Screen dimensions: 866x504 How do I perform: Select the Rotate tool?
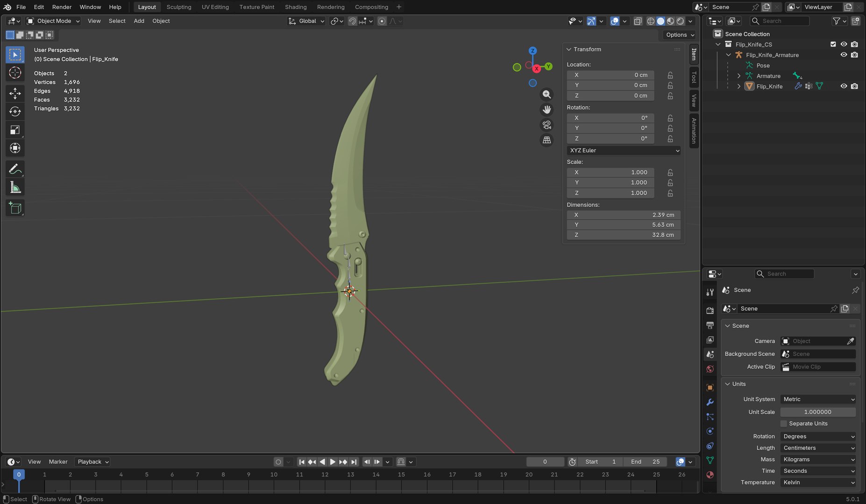15,112
